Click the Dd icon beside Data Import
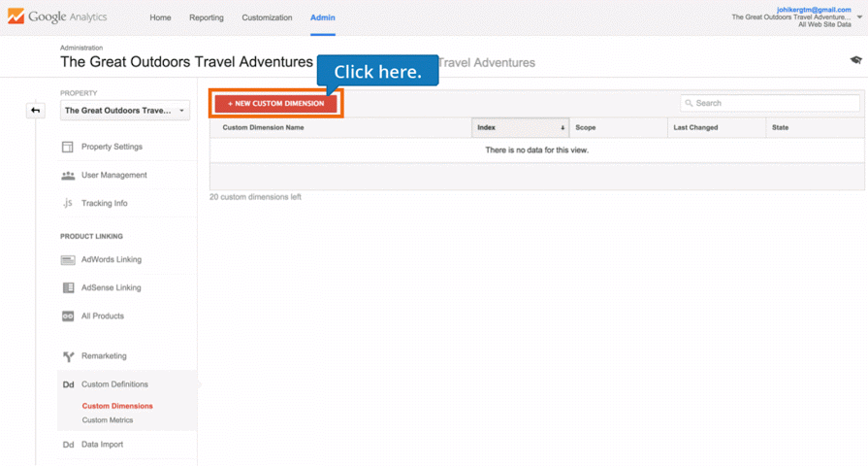This screenshot has height=466, width=868. (x=68, y=445)
